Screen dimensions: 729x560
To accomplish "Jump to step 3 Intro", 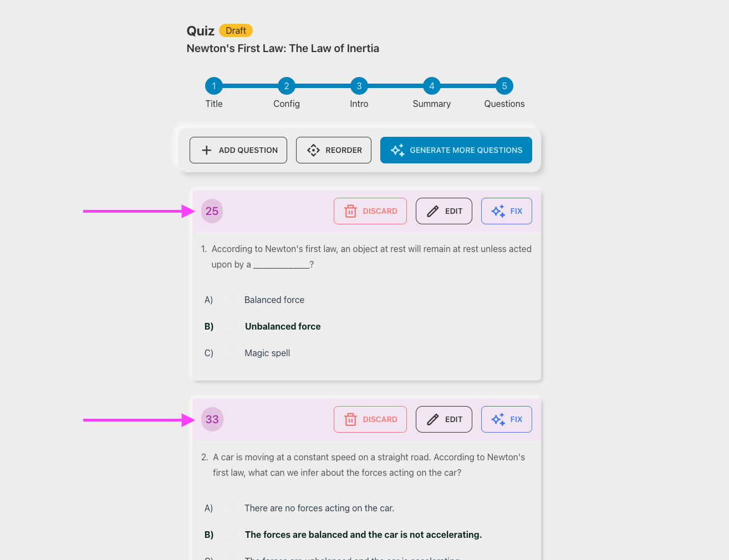I will coord(359,86).
